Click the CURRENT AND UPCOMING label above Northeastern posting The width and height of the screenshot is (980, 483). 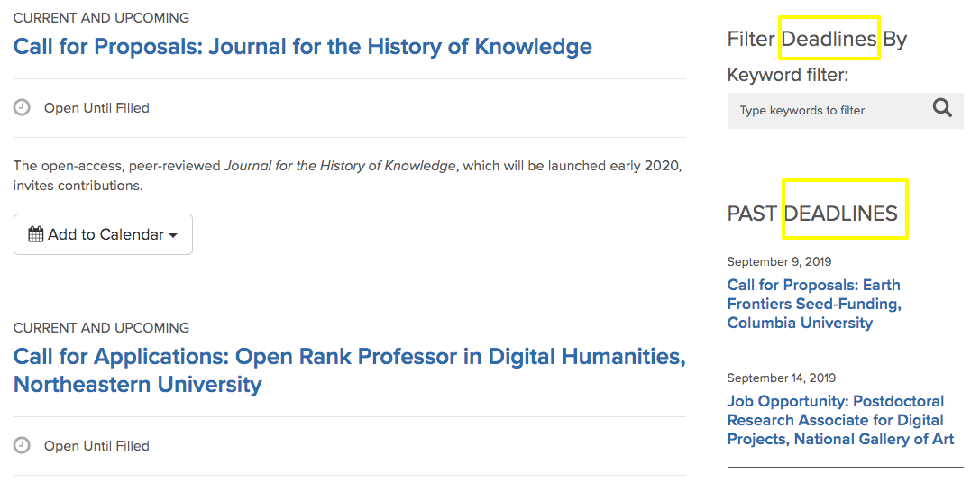[x=101, y=327]
